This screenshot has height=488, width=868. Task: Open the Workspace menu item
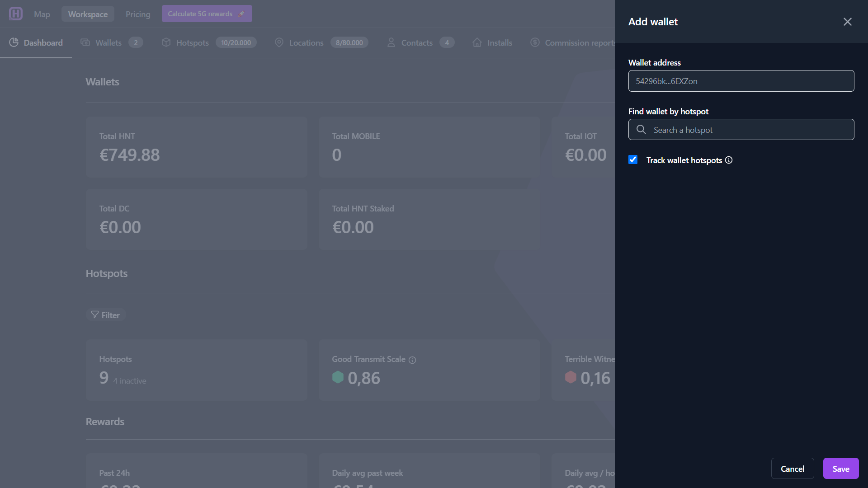88,14
